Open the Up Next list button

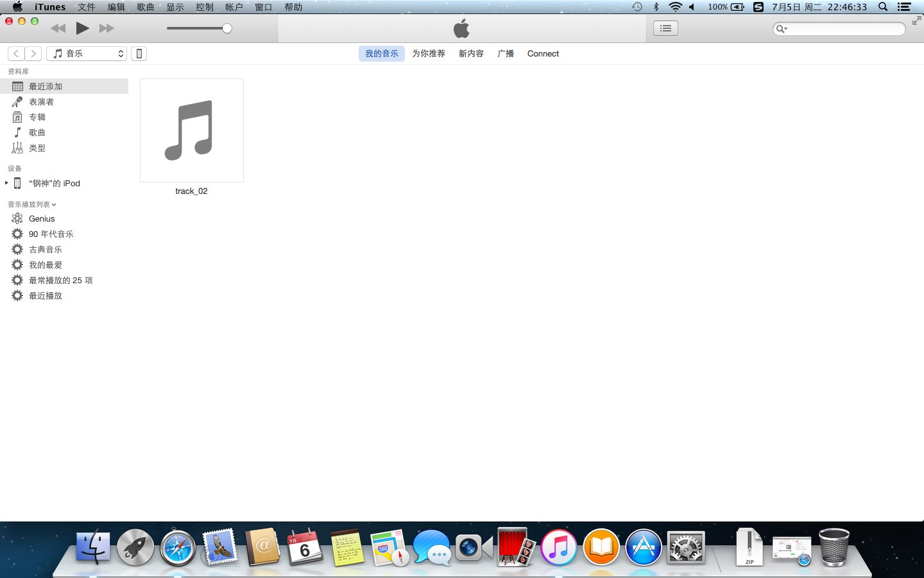[x=665, y=28]
